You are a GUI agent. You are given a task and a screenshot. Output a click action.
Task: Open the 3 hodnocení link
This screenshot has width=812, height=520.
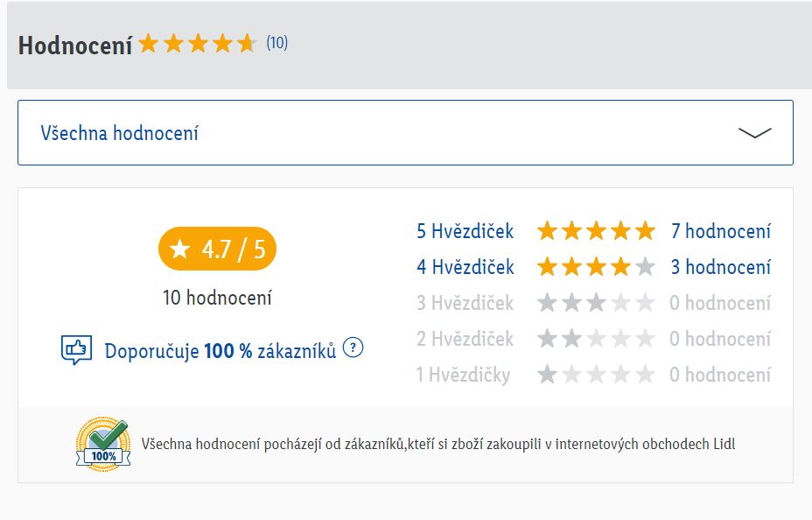point(721,267)
